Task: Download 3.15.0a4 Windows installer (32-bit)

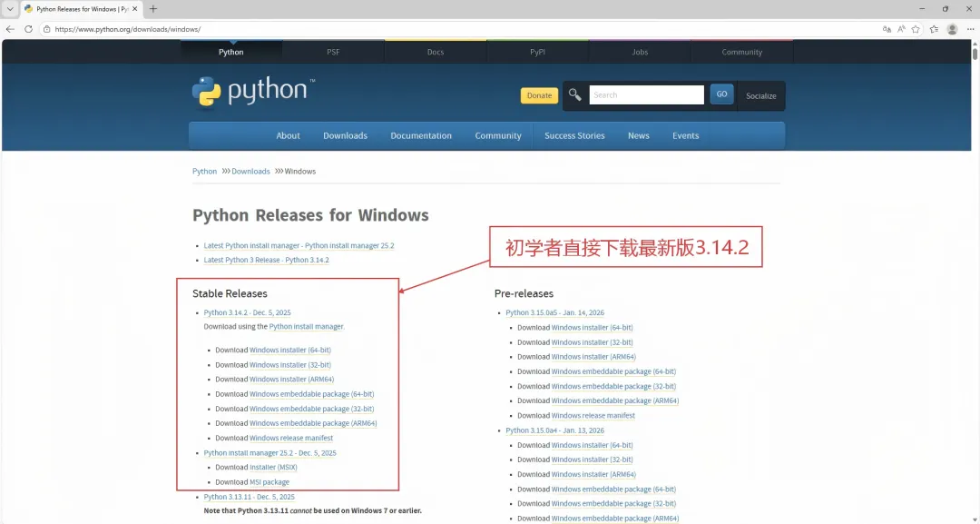Action: (x=592, y=460)
